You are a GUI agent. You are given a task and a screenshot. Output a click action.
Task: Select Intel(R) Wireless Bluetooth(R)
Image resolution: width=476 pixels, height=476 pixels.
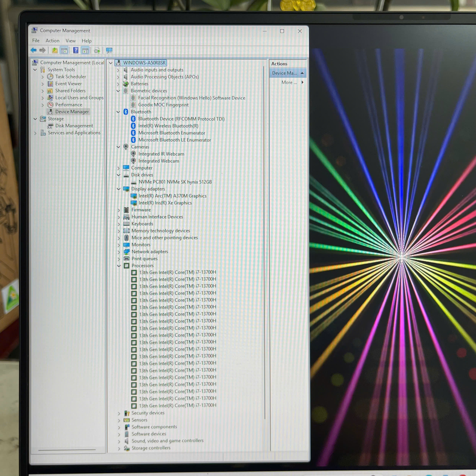tap(168, 126)
